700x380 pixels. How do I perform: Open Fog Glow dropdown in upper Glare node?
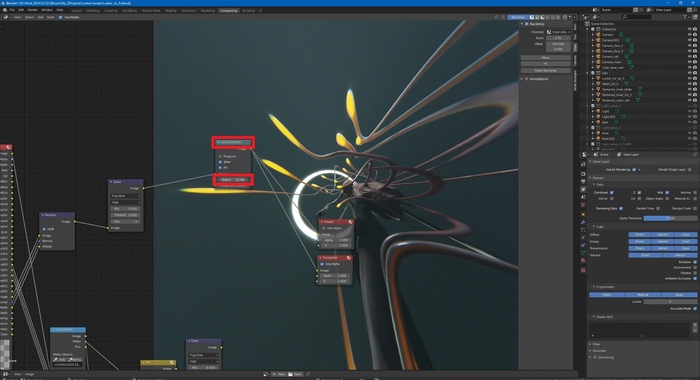click(125, 196)
